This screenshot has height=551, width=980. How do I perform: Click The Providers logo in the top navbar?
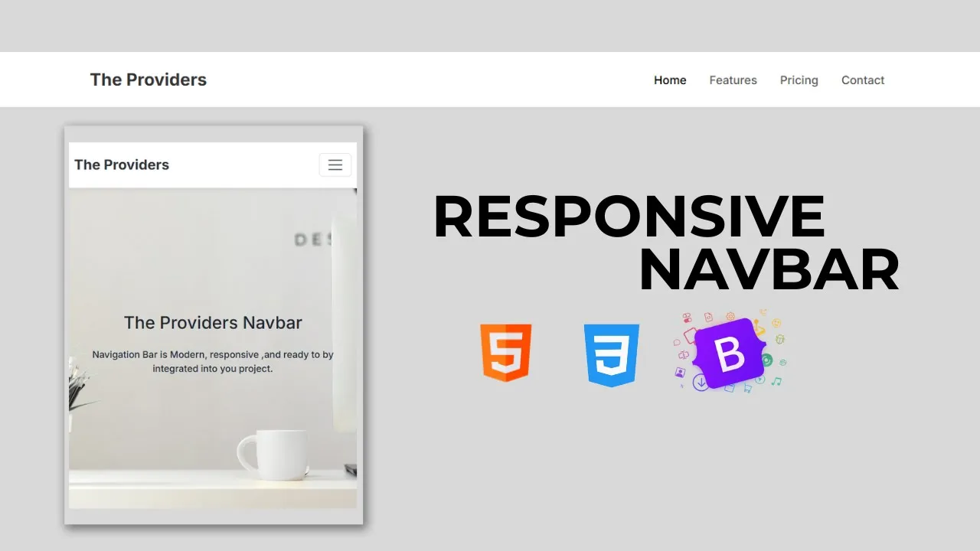[x=148, y=80]
